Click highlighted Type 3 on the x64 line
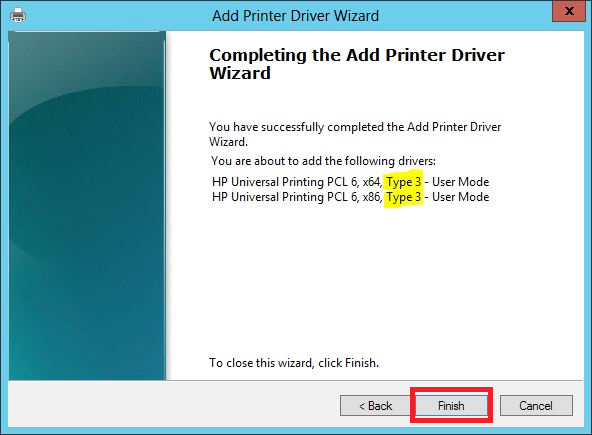This screenshot has height=435, width=592. click(403, 182)
